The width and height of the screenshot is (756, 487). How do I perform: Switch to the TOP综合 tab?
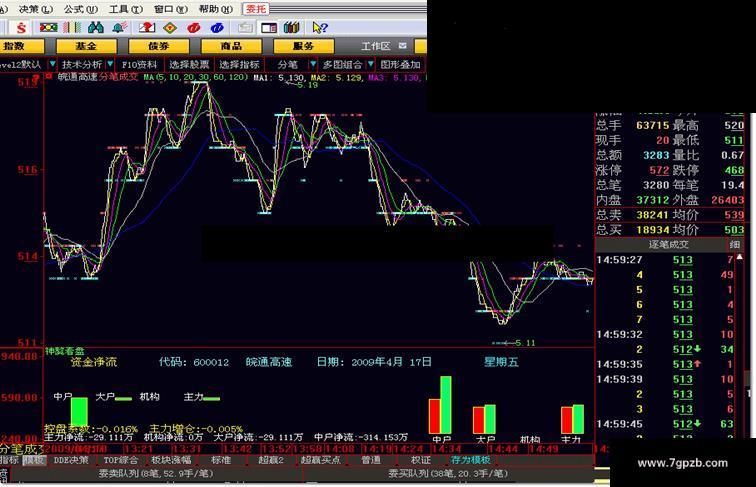point(121,460)
